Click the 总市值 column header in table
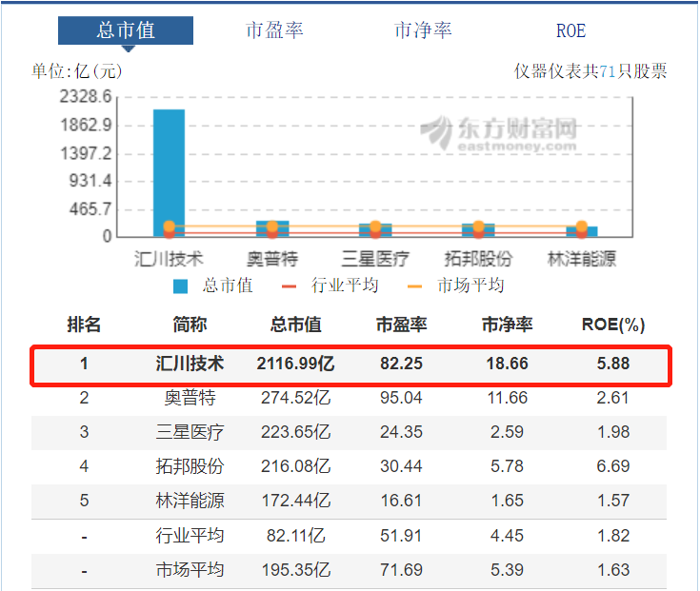 tap(295, 325)
